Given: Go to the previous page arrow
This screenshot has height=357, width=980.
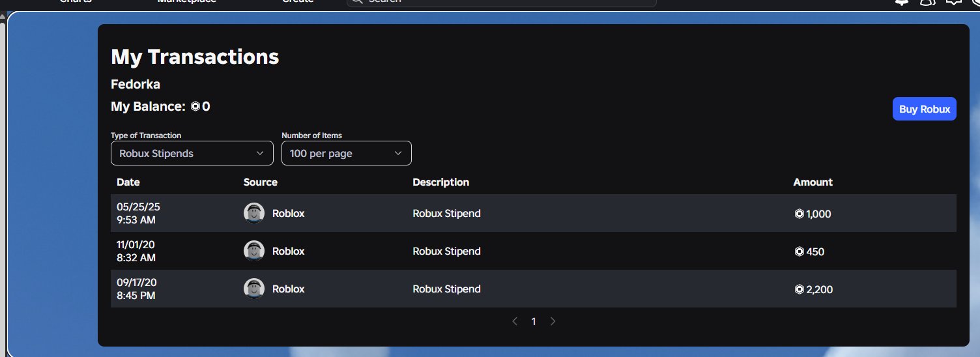Looking at the screenshot, I should pyautogui.click(x=515, y=321).
